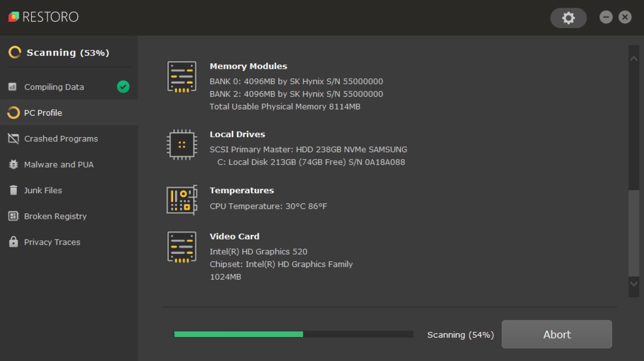The height and width of the screenshot is (361, 644).
Task: Select PC Profile in the sidebar
Action: click(43, 113)
